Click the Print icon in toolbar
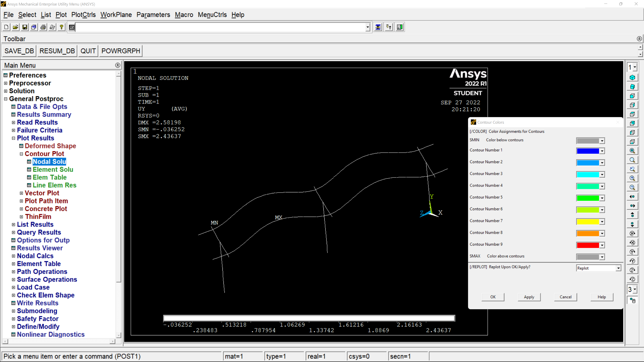 click(43, 27)
